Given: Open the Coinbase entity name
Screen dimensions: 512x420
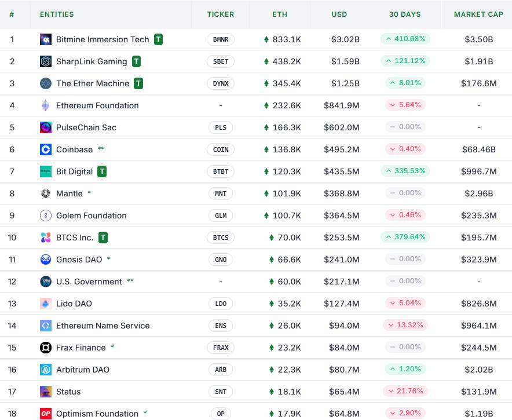Looking at the screenshot, I should (x=75, y=149).
